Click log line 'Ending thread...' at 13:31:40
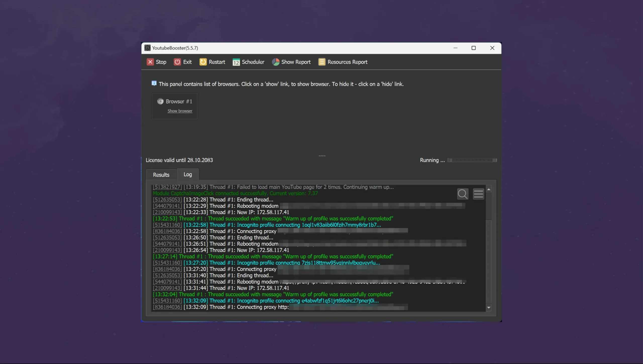Viewport: 643px width, 364px height. tap(213, 276)
